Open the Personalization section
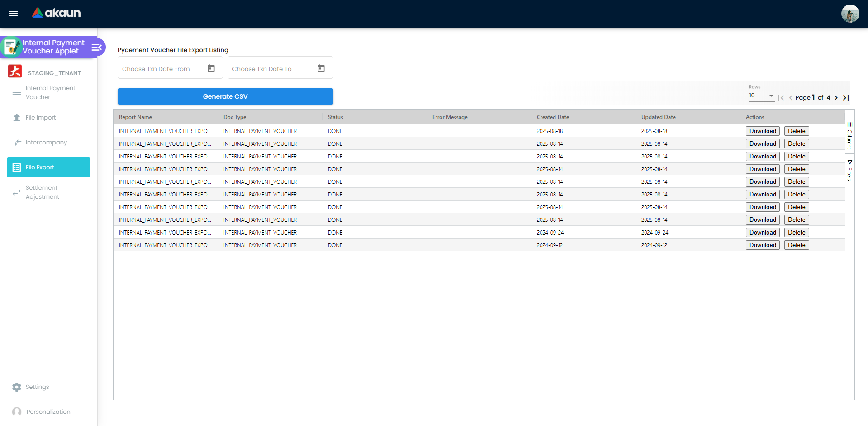The image size is (868, 426). [x=17, y=412]
